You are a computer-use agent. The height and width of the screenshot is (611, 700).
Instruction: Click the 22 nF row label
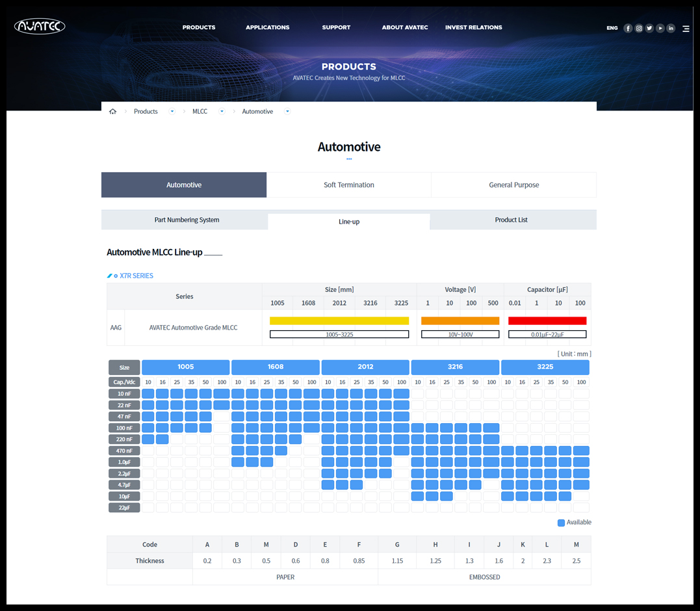click(124, 405)
